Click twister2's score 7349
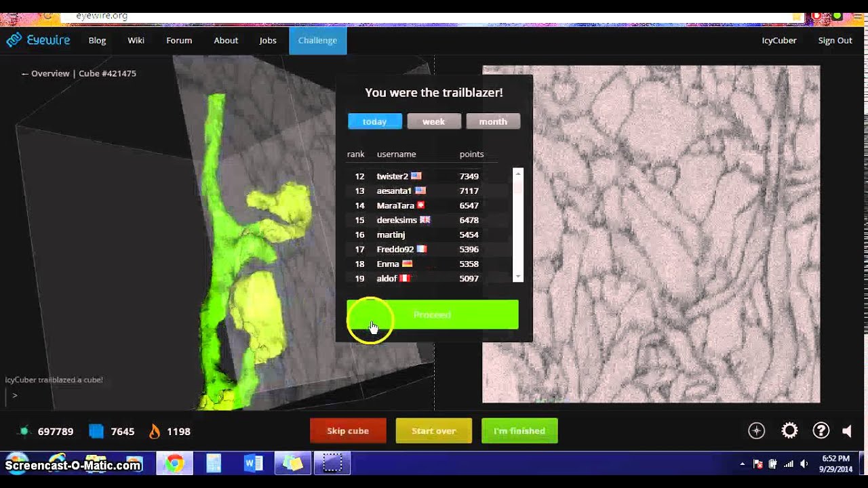The image size is (868, 488). [x=469, y=176]
